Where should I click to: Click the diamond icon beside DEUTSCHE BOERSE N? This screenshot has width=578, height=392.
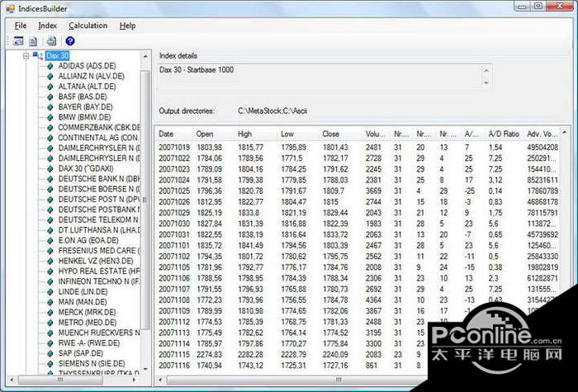pos(50,189)
